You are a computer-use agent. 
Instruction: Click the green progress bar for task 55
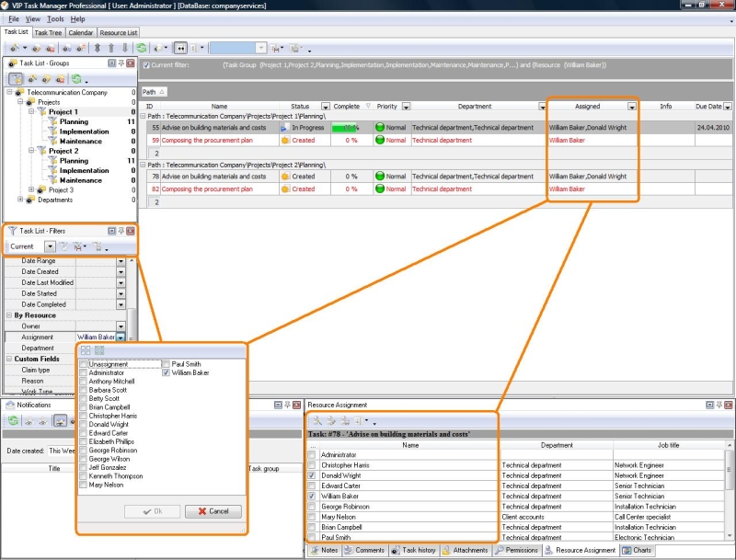346,128
